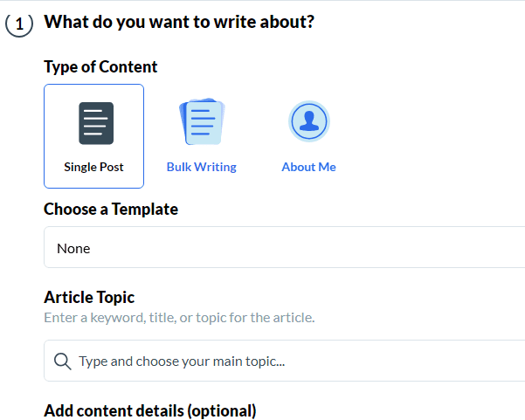Open the Choose a Template dropdown

284,248
